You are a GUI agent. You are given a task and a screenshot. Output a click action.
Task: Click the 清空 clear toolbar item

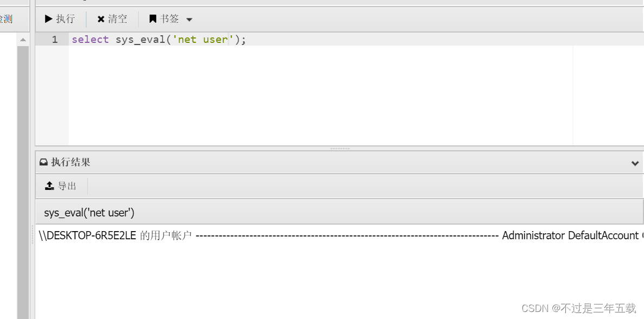pos(112,18)
